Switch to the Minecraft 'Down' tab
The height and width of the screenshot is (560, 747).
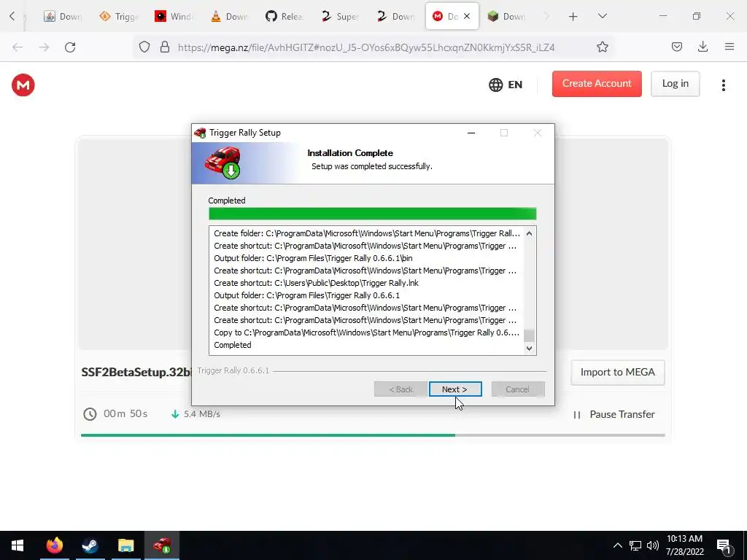506,17
